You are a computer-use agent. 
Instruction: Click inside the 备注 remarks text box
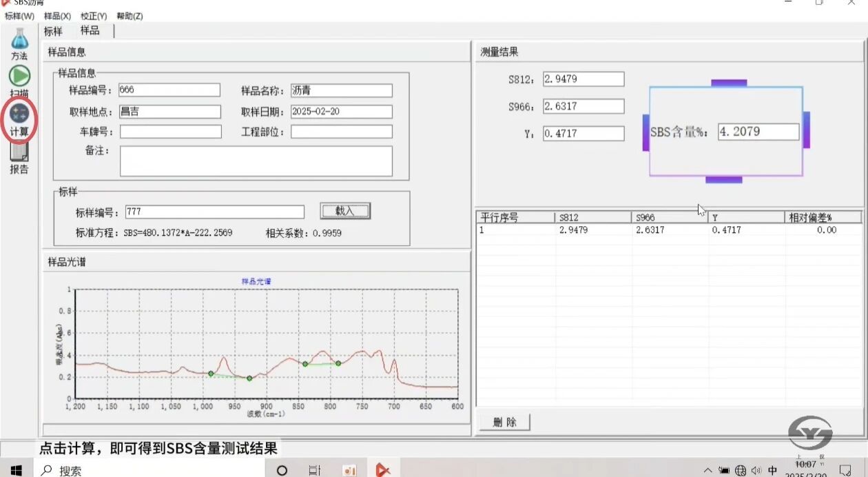256,161
